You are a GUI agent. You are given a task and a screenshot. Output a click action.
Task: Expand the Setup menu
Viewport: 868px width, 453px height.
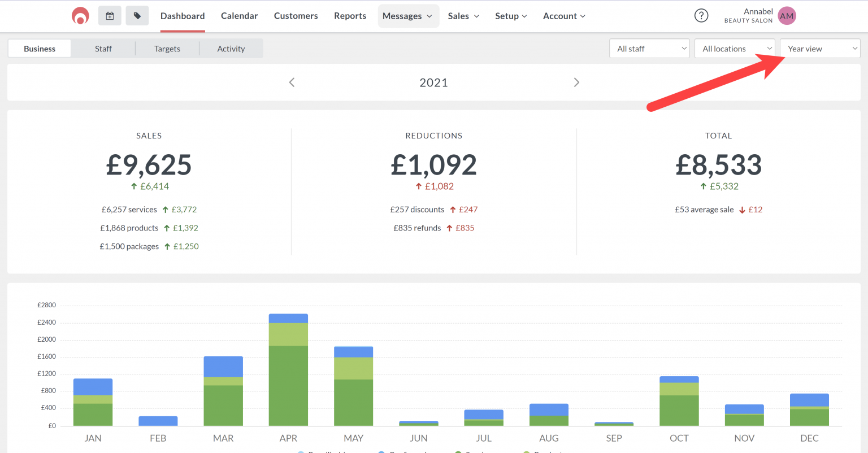(510, 16)
